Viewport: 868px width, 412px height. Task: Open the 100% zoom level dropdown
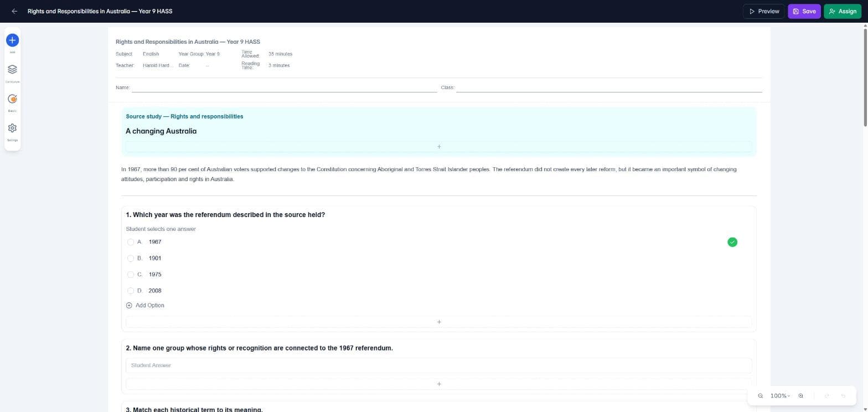pos(780,396)
